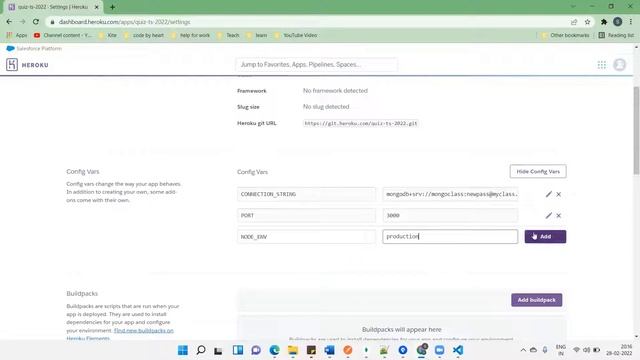Open the Heroku logo home link
The height and width of the screenshot is (360, 640).
click(27, 65)
